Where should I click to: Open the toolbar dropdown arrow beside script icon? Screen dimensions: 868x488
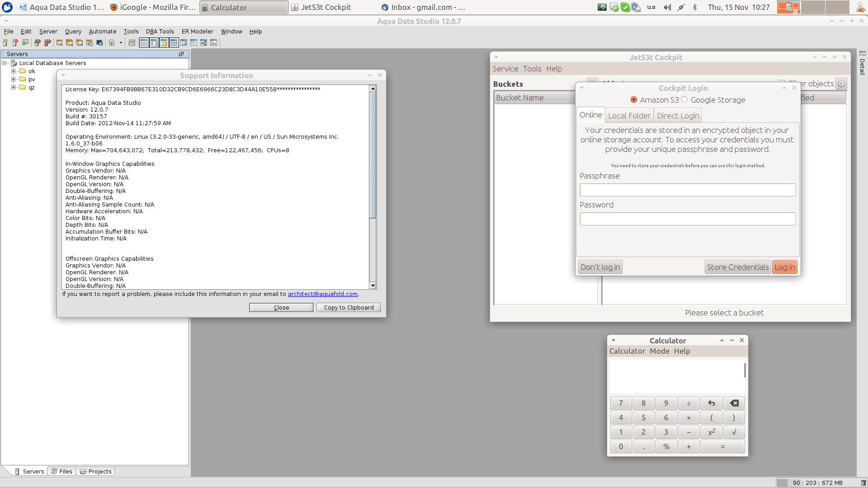pyautogui.click(x=121, y=42)
